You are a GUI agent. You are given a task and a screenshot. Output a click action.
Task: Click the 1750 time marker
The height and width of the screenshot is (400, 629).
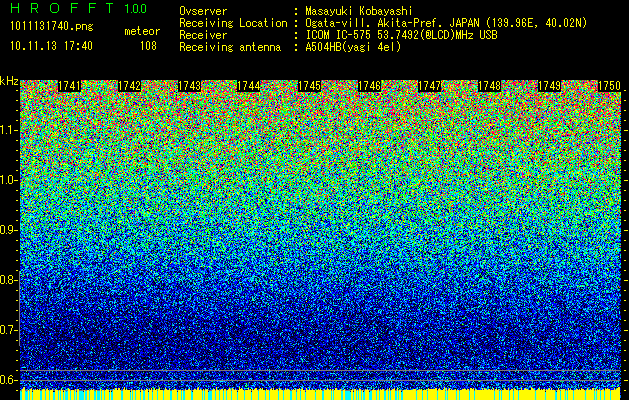(609, 86)
